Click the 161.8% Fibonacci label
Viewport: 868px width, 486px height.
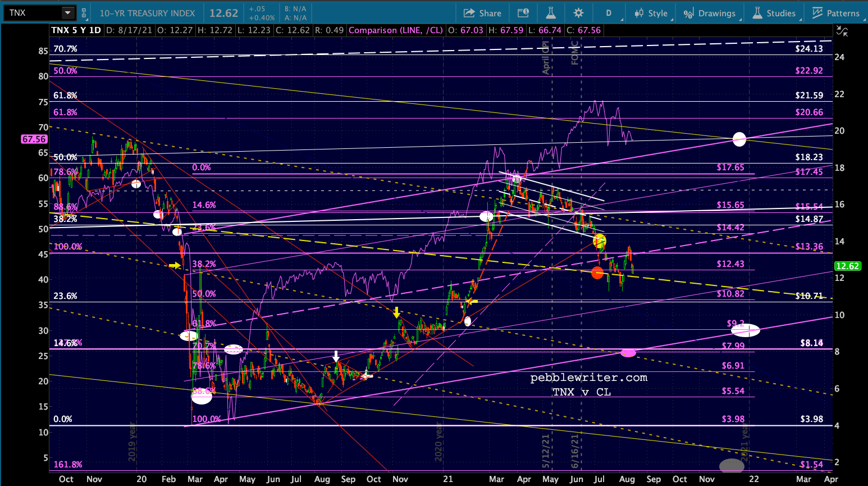click(68, 465)
